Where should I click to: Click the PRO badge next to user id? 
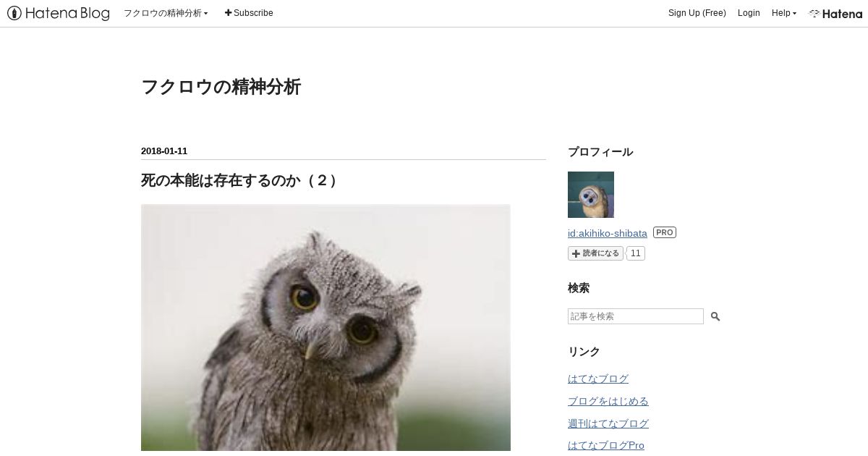[x=665, y=232]
